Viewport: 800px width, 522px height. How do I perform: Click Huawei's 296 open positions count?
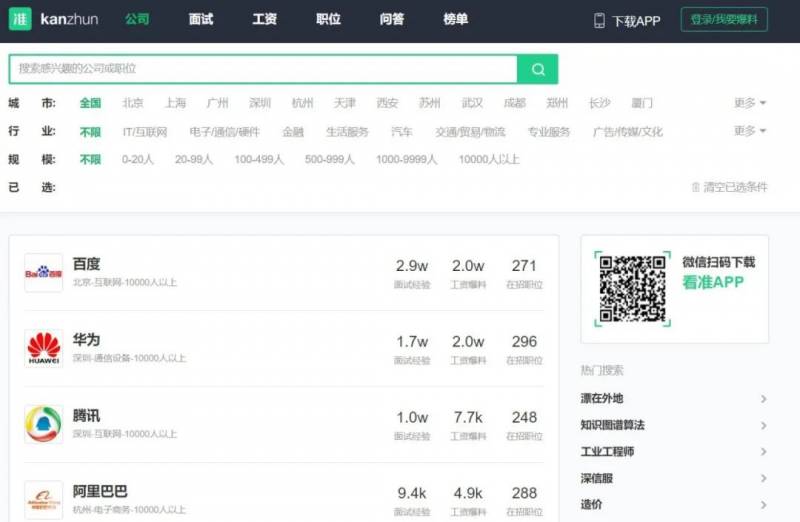click(524, 341)
